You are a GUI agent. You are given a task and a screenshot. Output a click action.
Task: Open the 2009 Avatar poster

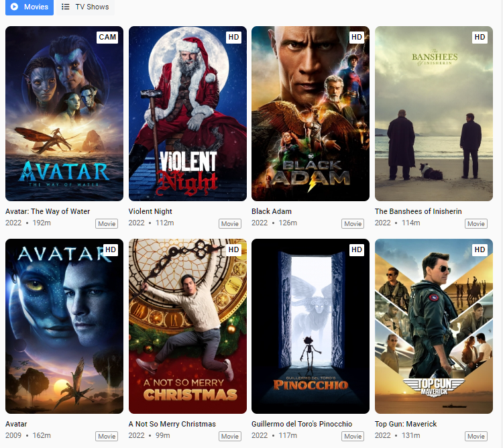64,326
